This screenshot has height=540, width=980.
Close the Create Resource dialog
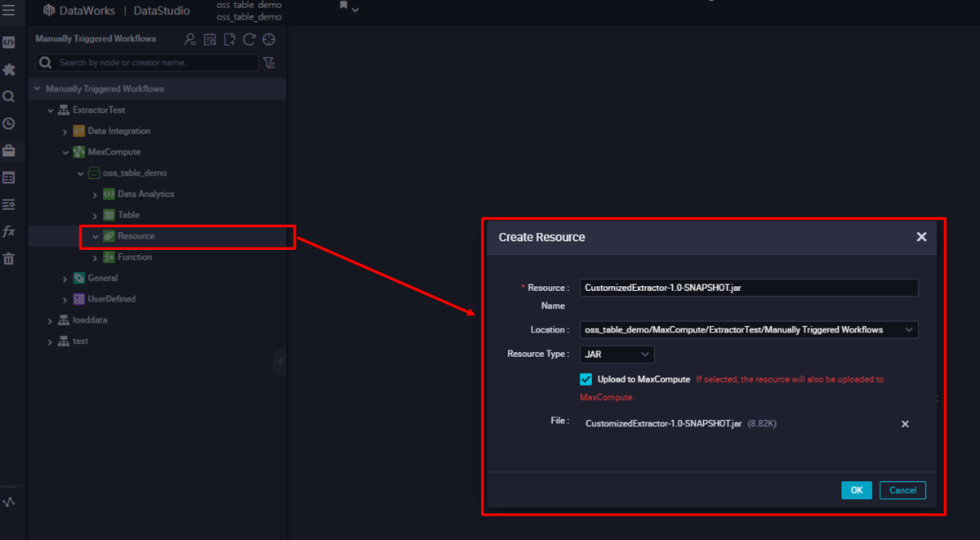tap(921, 237)
